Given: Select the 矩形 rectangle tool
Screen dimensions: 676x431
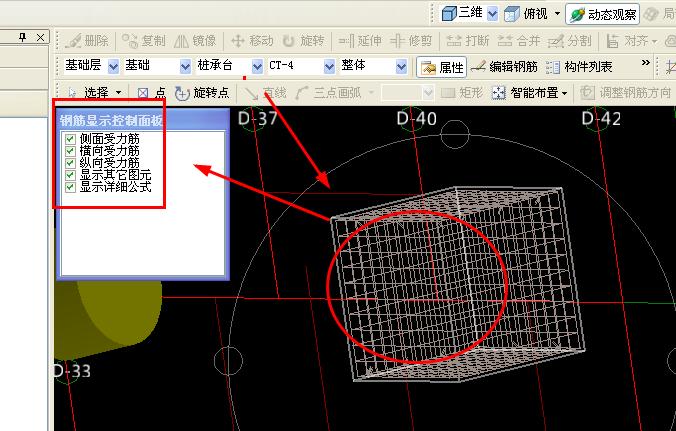Looking at the screenshot, I should (462, 93).
